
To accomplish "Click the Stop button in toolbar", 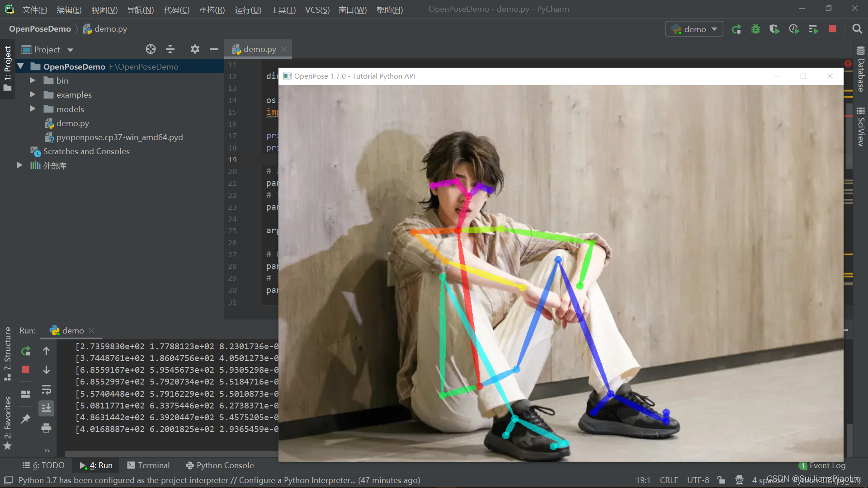I will [833, 28].
